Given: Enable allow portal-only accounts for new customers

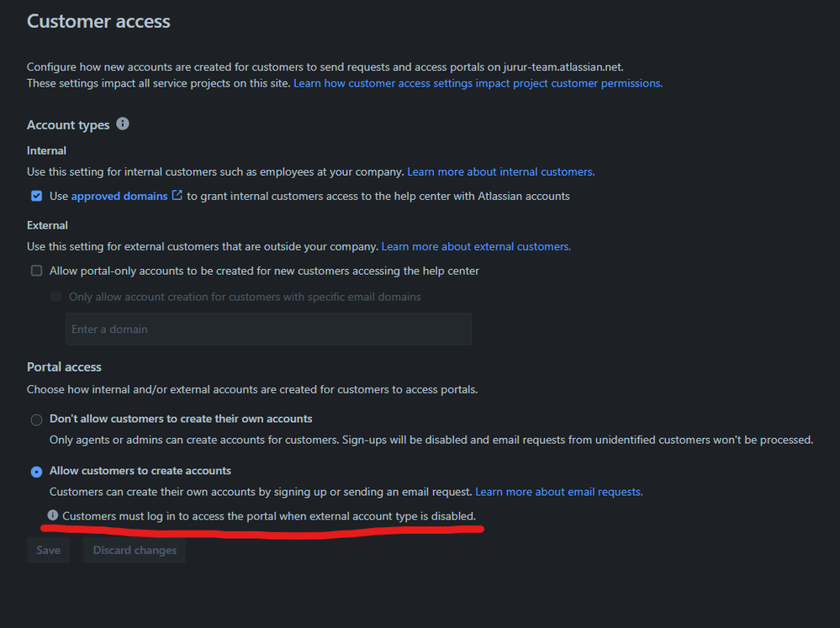Looking at the screenshot, I should coord(36,270).
